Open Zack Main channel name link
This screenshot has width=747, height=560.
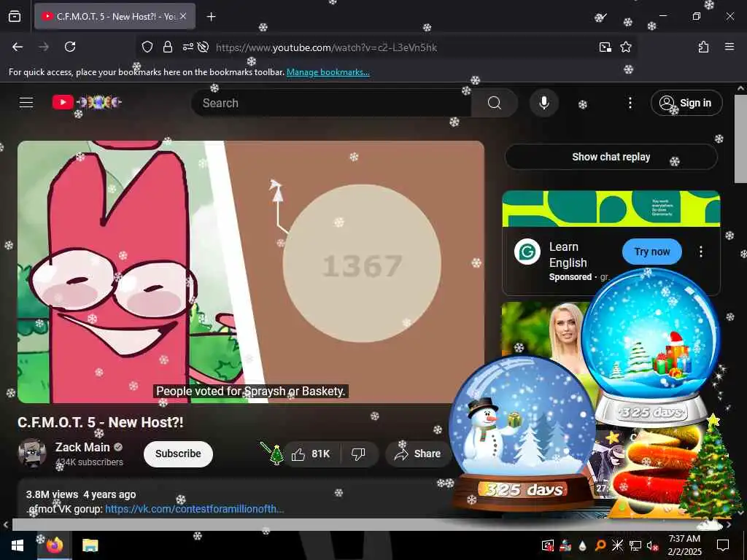point(82,447)
